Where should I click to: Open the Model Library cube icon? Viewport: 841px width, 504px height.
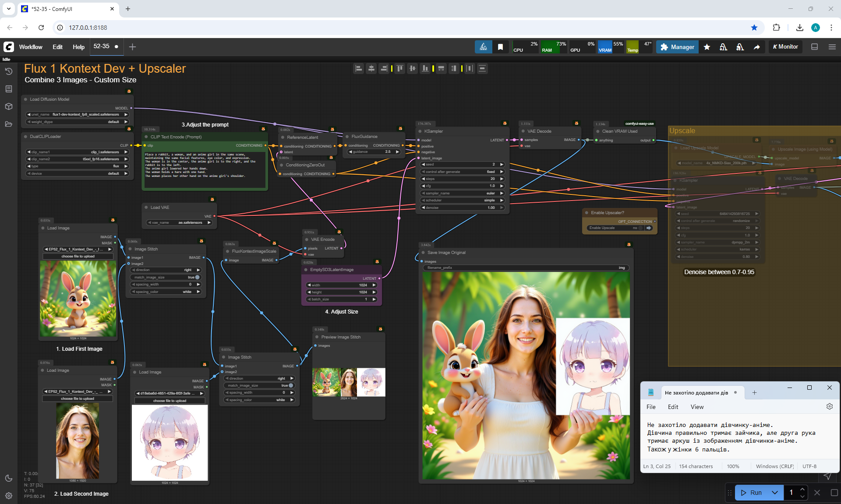coord(9,106)
